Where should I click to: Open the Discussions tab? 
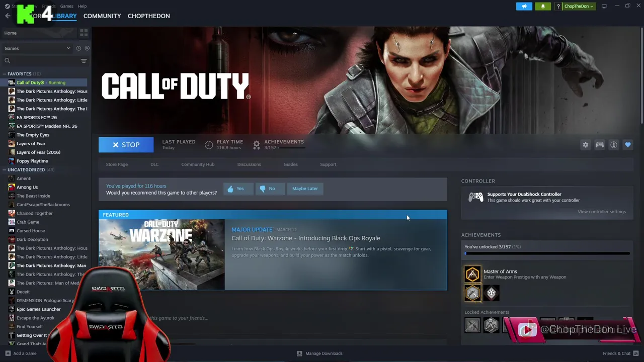[249, 164]
